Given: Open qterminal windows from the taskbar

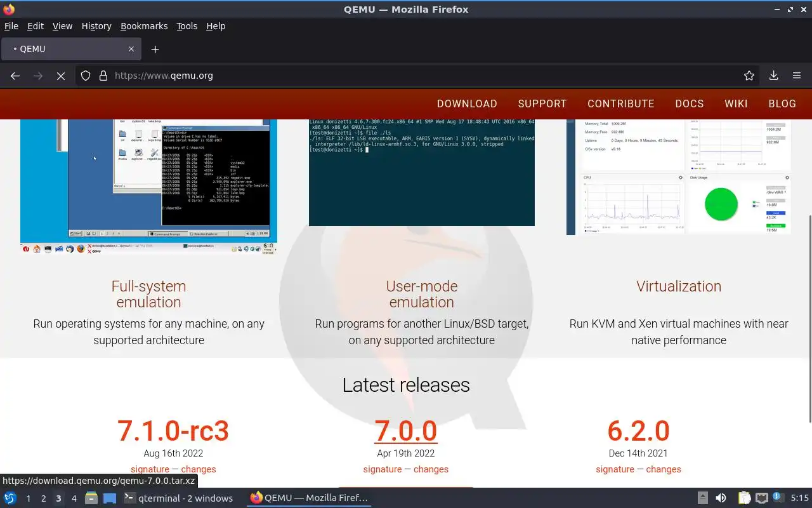Looking at the screenshot, I should (x=178, y=498).
